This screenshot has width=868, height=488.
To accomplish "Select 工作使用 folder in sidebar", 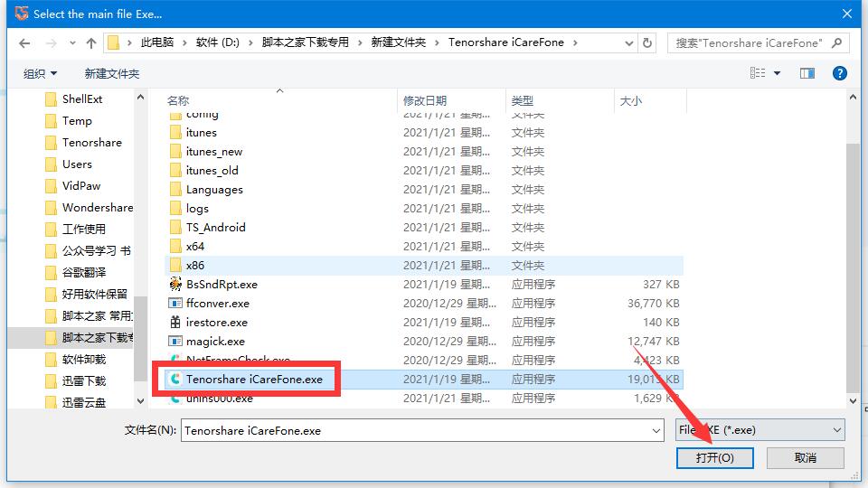I will coord(83,229).
